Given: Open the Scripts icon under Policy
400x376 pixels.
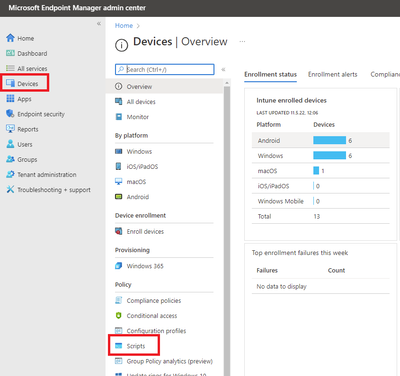Looking at the screenshot, I should click(x=118, y=346).
